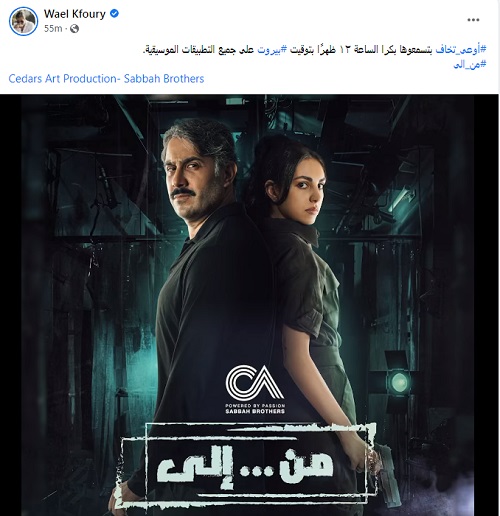Click the blue verified badge icon
This screenshot has height=516, width=500.
114,14
